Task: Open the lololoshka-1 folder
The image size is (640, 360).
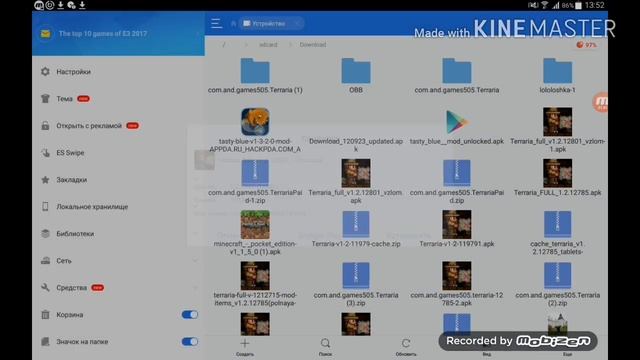Action: coord(558,71)
